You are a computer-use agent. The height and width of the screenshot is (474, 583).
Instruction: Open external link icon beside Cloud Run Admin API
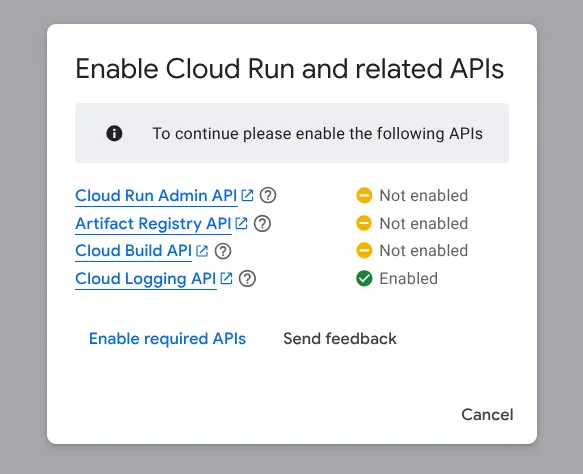247,195
